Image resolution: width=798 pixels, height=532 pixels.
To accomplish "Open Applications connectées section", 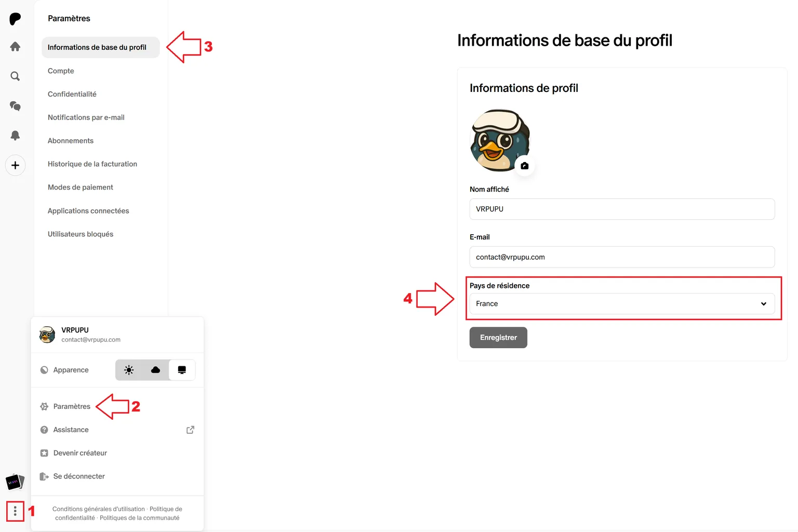I will click(88, 211).
